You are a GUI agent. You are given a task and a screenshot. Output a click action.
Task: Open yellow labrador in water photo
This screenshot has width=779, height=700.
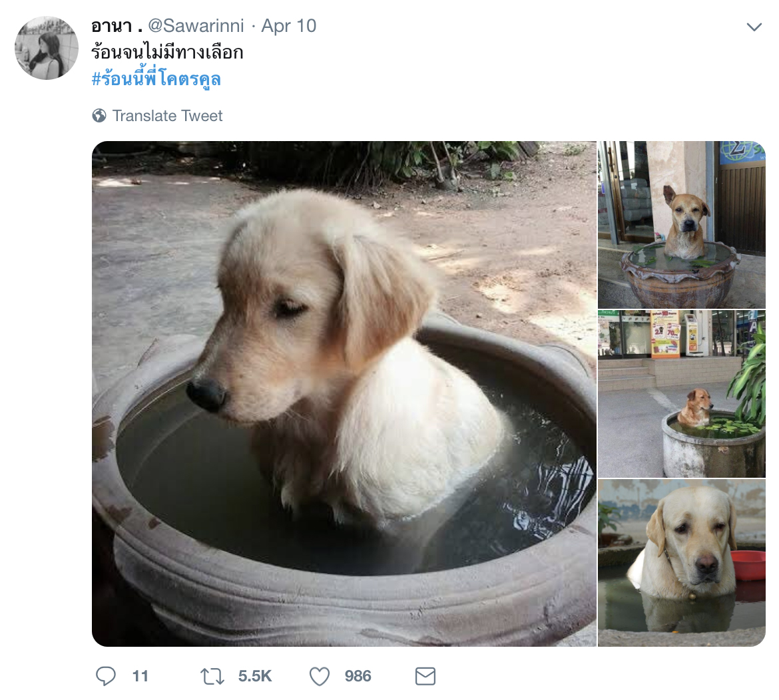[x=682, y=563]
